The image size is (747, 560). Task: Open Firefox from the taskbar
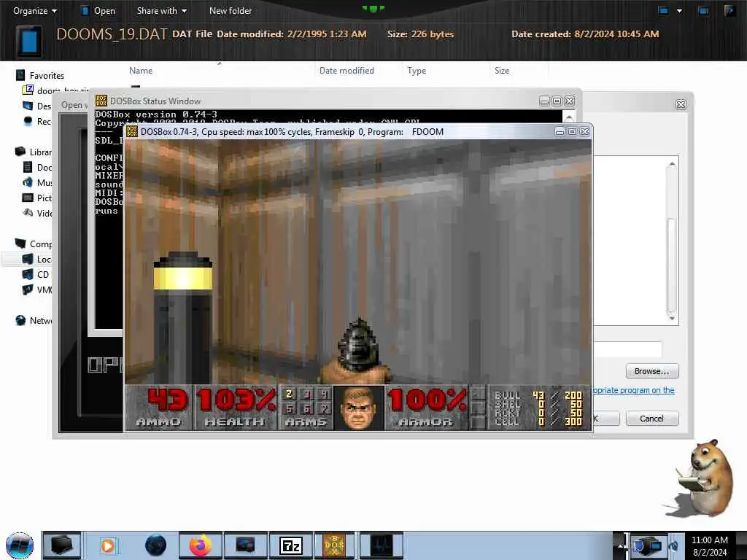(x=201, y=545)
